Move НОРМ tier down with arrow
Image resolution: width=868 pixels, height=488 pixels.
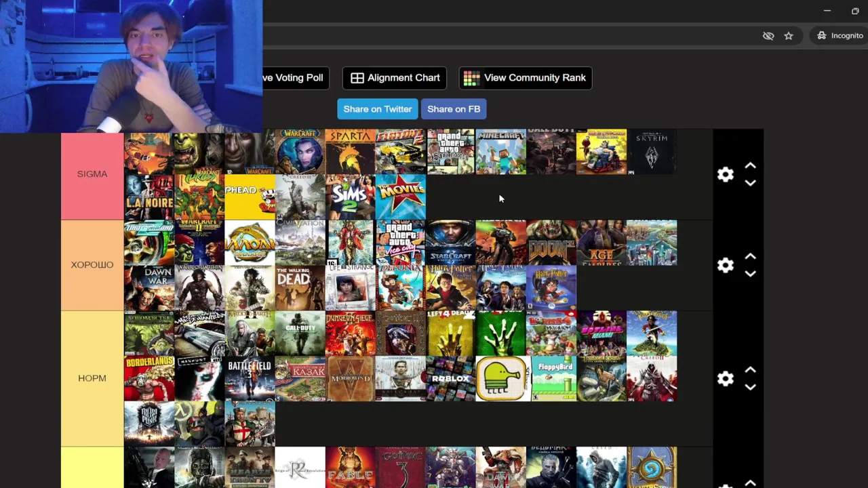coord(750,387)
